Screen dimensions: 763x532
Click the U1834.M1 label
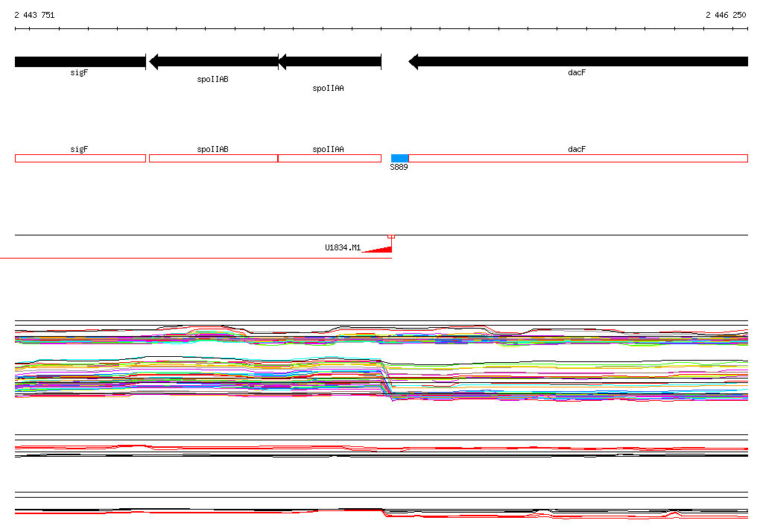pyautogui.click(x=343, y=248)
